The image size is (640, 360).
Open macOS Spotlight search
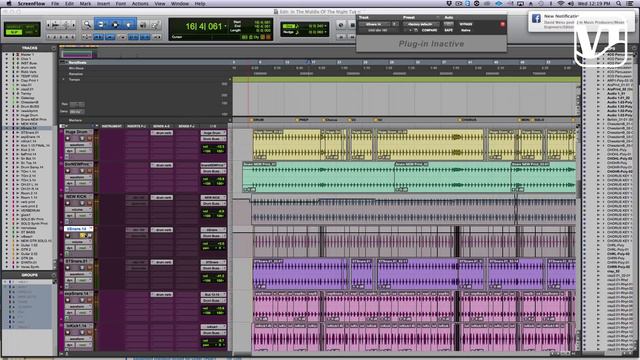coord(619,3)
